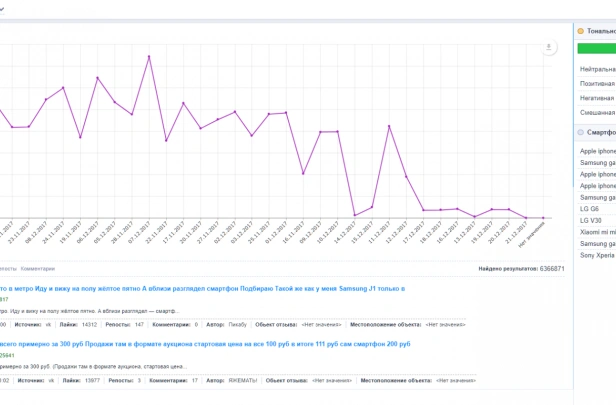Select Xiaomi mi in smartphone list

(x=598, y=232)
